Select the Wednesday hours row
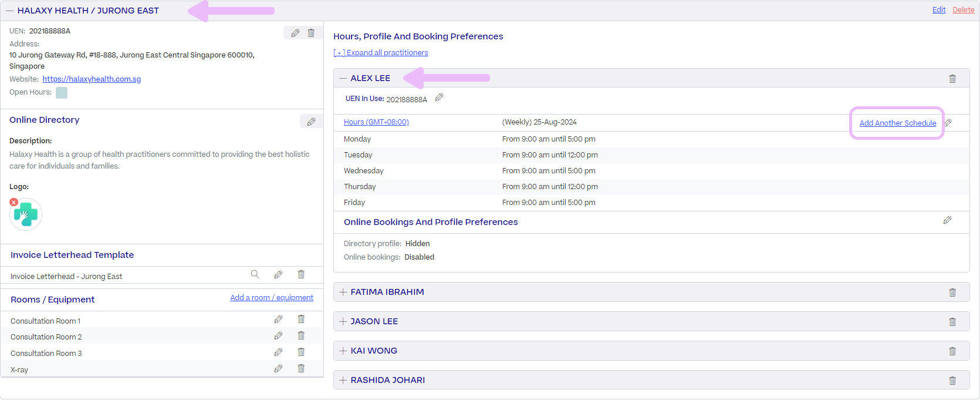Viewport: 980px width, 400px height. (651, 171)
